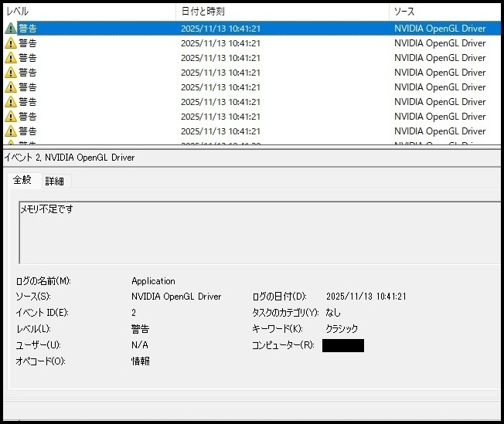The image size is (504, 424).
Task: Click the メモリ不足です description text box
Action: 255,232
